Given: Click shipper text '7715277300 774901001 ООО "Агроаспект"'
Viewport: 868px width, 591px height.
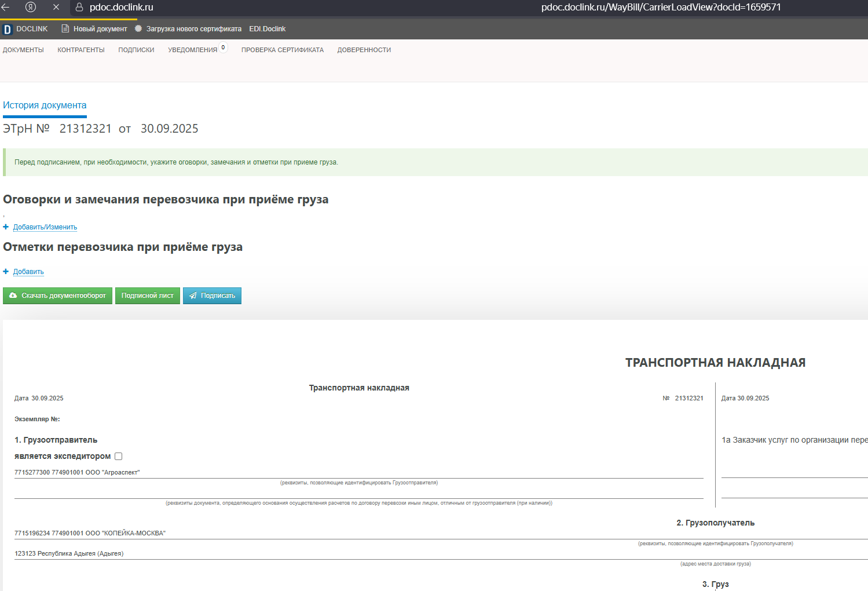Looking at the screenshot, I should pyautogui.click(x=77, y=472).
